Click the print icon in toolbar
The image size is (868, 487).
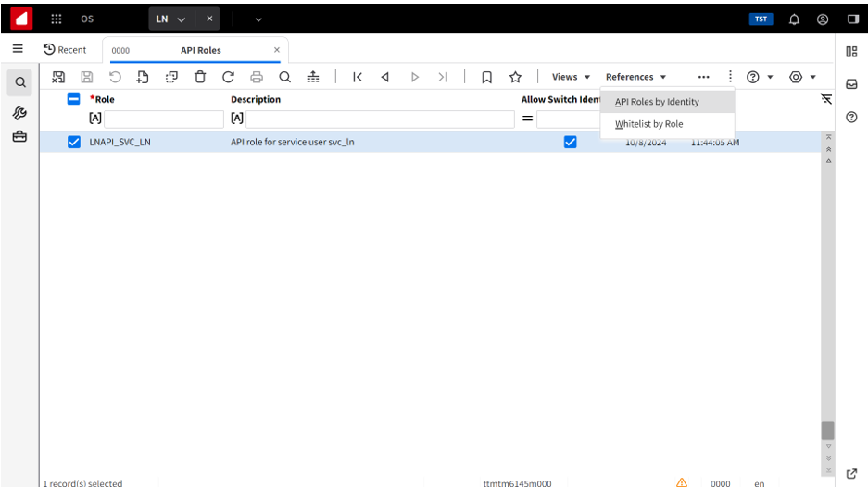pos(257,78)
